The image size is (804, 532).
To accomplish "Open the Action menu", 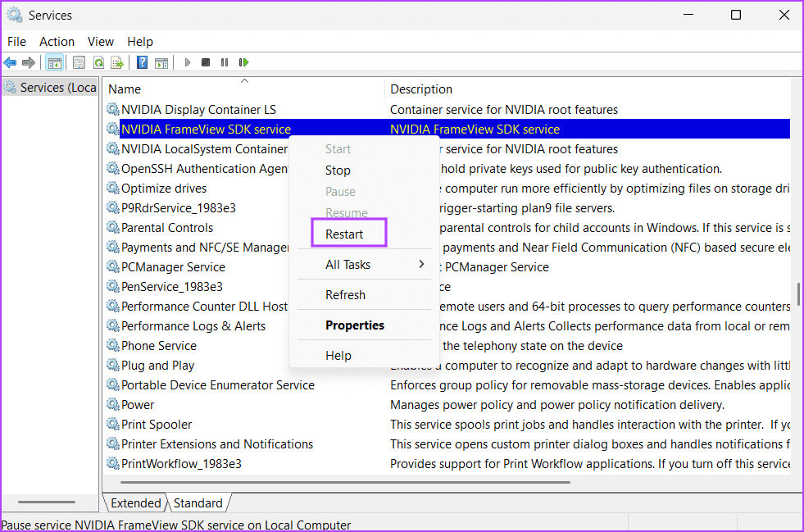I will pos(57,41).
